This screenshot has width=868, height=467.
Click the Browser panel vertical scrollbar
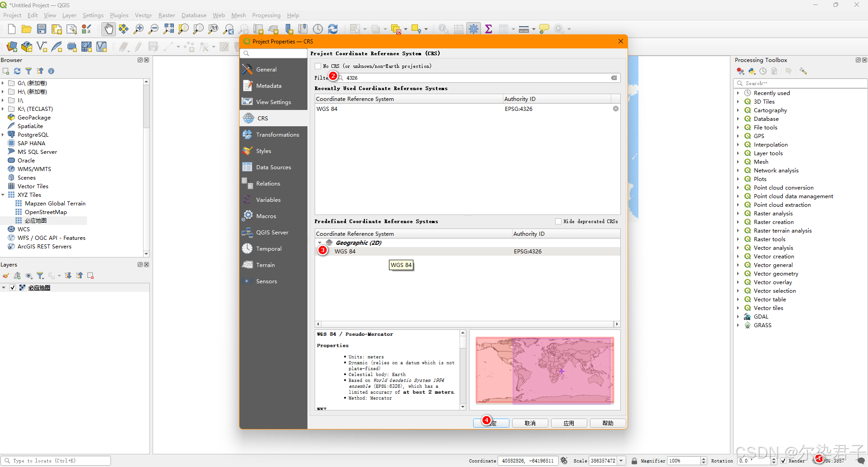pos(146,167)
